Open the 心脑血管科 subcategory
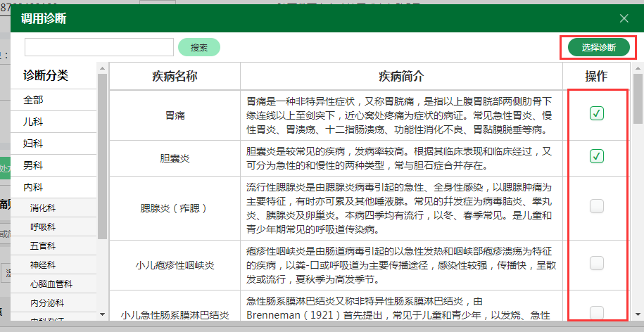 point(52,284)
